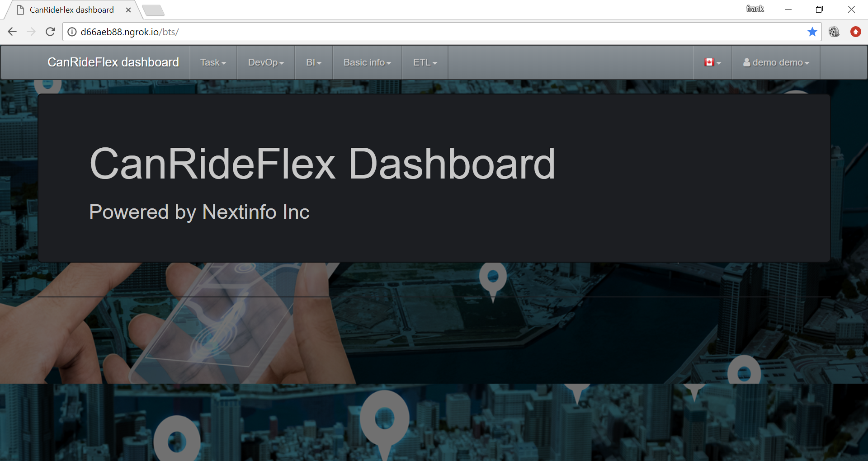Click the forward navigation arrow

point(31,32)
